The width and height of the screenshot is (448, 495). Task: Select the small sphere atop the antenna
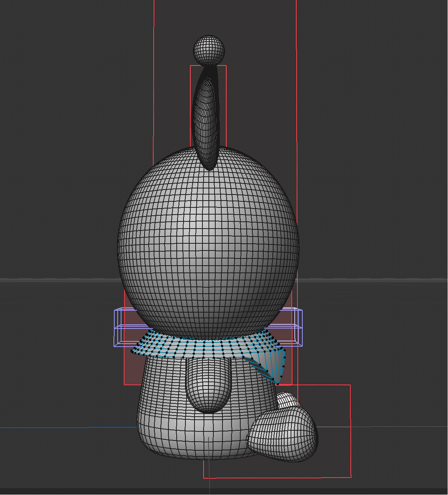tap(208, 50)
